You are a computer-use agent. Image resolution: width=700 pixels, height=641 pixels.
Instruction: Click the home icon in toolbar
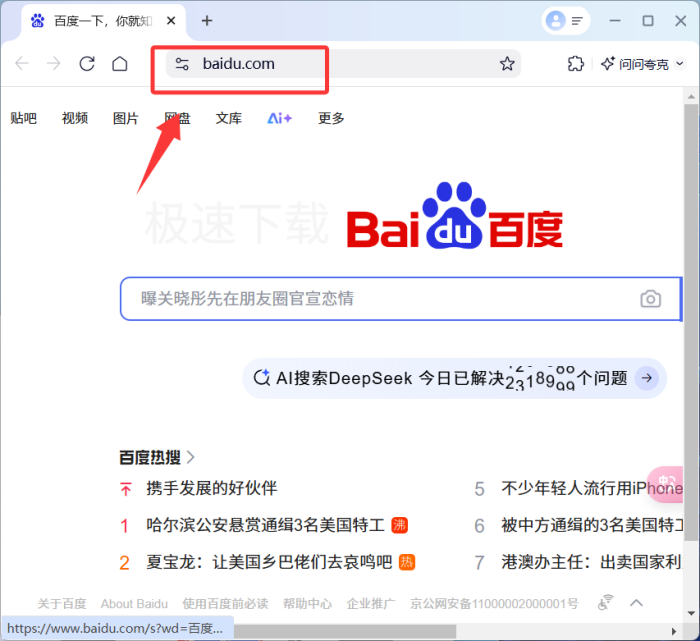120,64
